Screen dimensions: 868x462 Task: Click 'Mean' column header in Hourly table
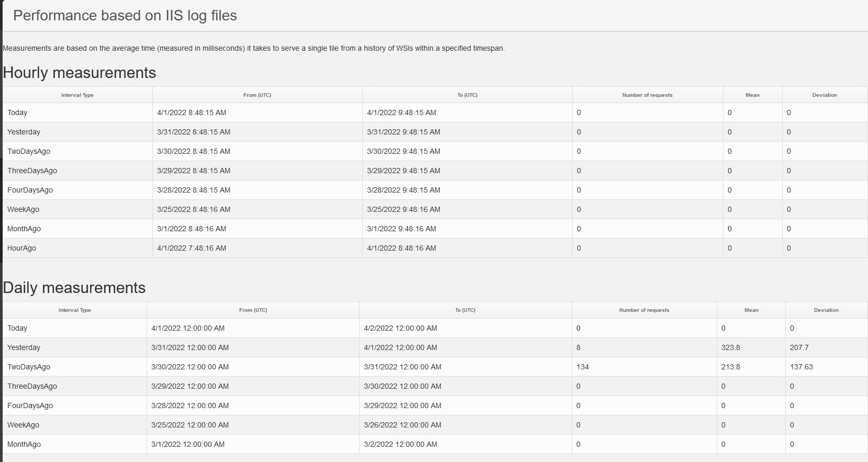pos(752,95)
